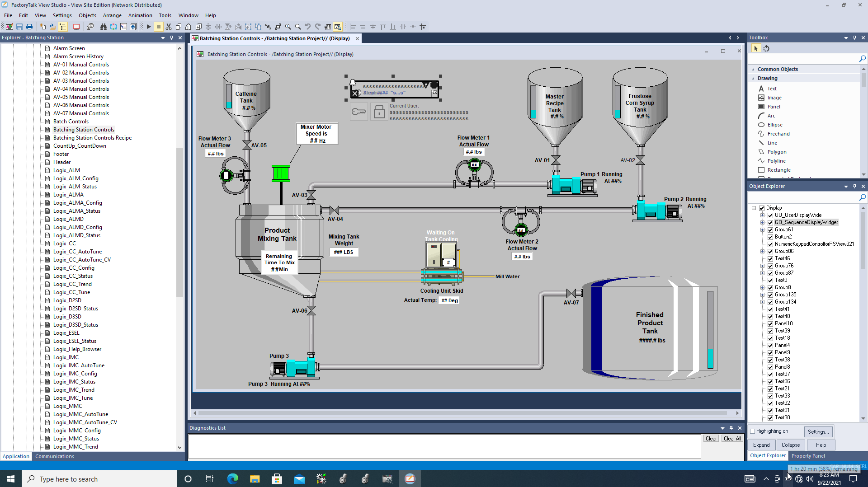Click the Object Explorer search magnifier icon

pyautogui.click(x=862, y=197)
